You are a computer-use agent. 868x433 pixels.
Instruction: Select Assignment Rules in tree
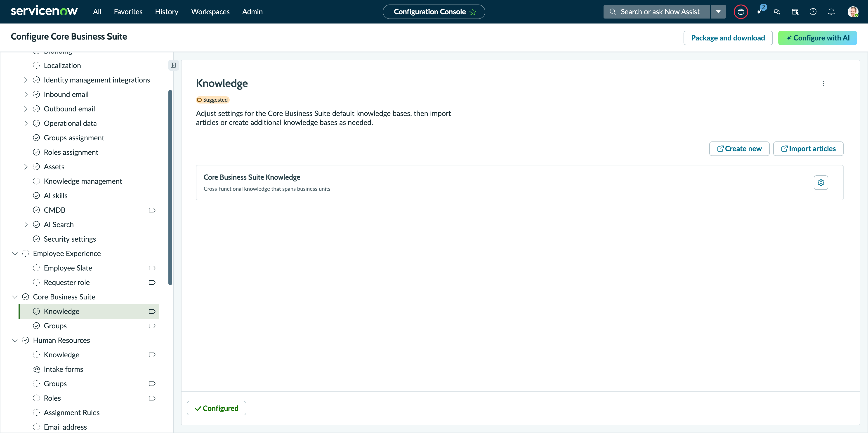[x=71, y=412]
